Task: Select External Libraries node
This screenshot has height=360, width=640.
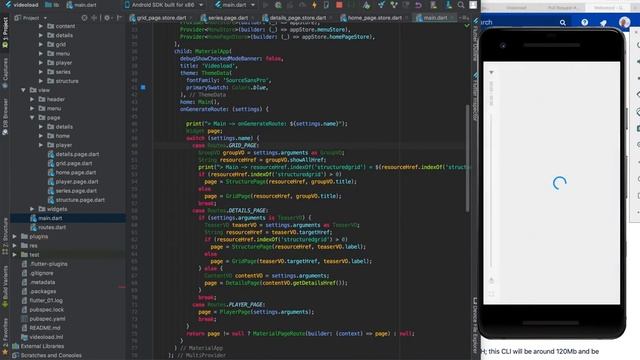Action: click(x=38, y=346)
